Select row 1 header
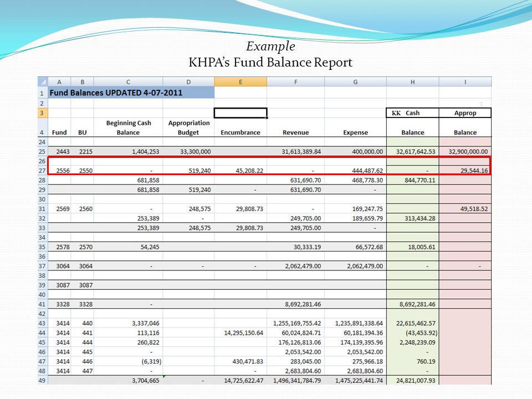 (43, 93)
